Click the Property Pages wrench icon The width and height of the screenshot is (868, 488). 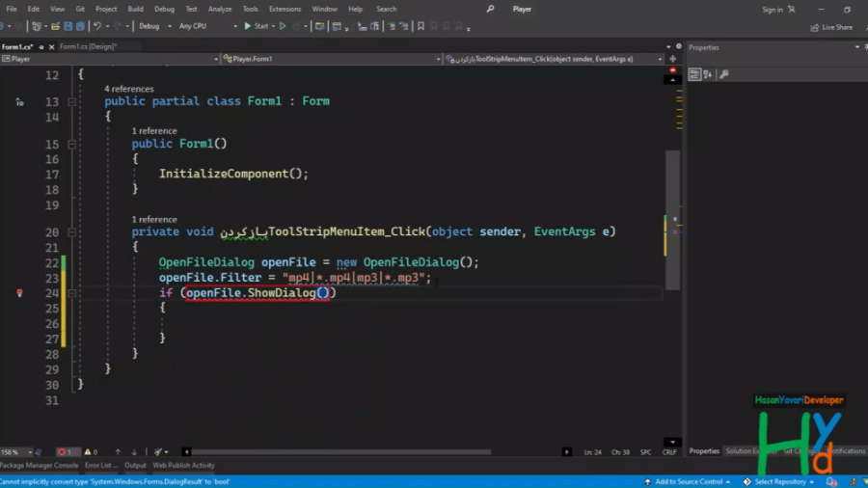click(723, 74)
